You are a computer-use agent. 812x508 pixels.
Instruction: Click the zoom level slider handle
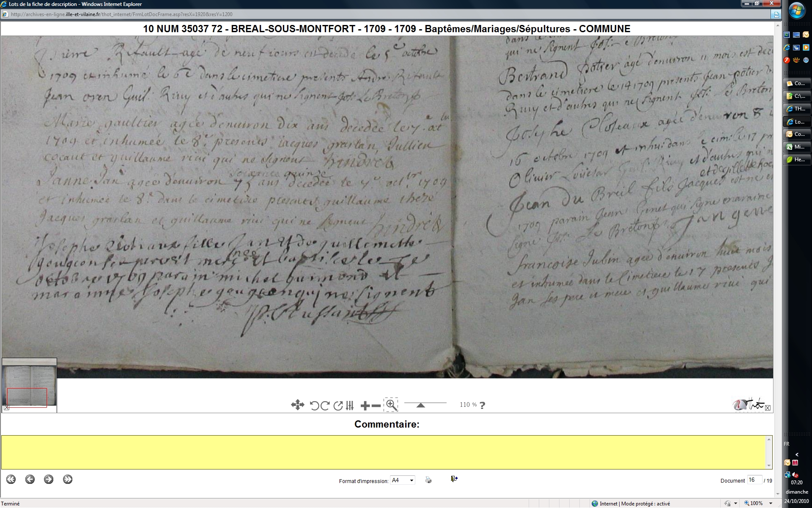coord(420,405)
